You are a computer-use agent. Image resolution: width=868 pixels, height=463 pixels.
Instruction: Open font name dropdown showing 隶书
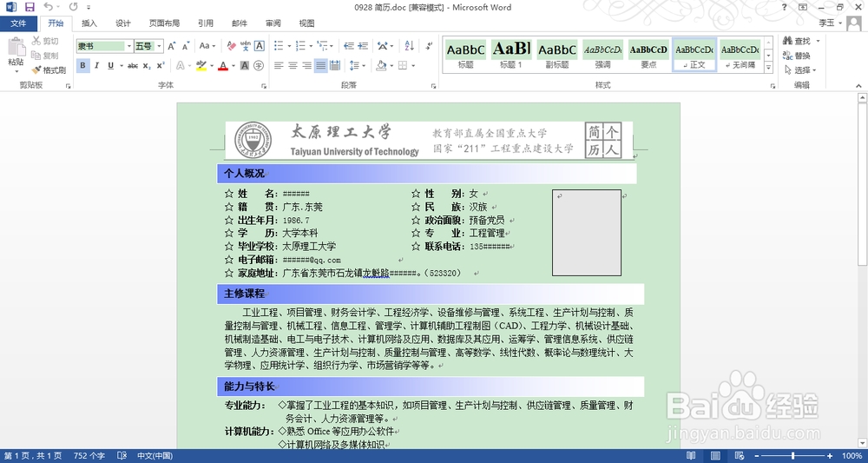(x=129, y=46)
